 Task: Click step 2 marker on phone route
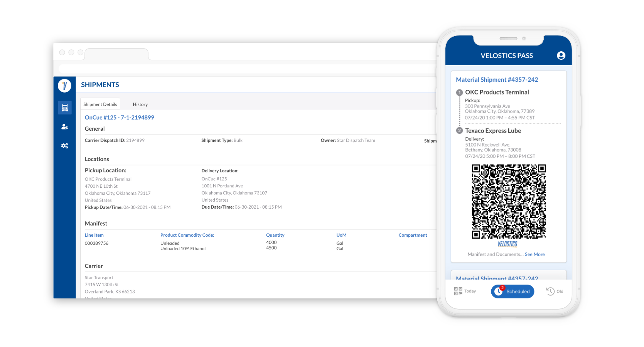tap(459, 131)
